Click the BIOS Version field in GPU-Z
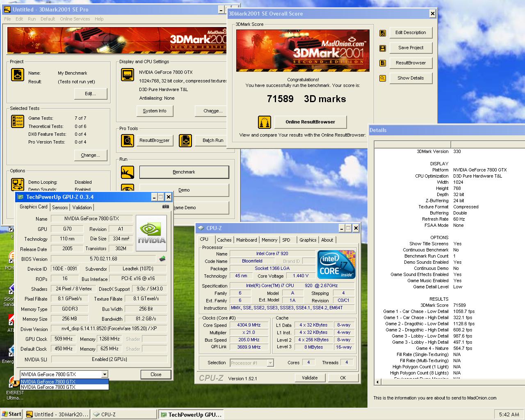Screen dimensions: 525x420 click(x=103, y=259)
